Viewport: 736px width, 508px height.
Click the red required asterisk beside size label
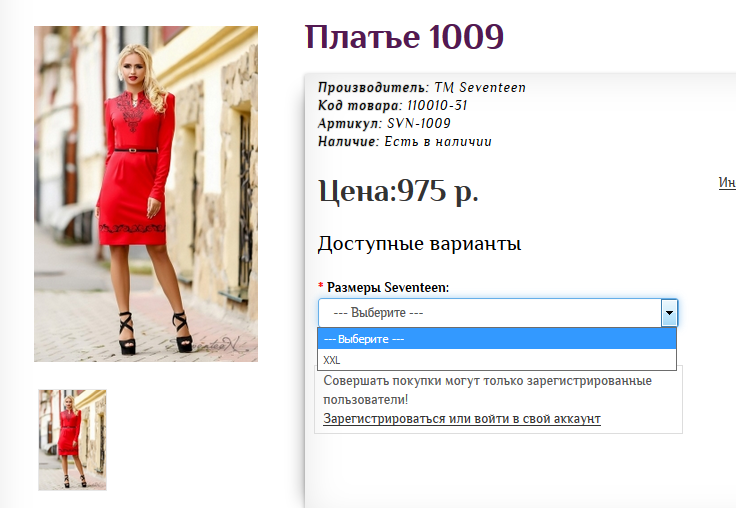321,287
